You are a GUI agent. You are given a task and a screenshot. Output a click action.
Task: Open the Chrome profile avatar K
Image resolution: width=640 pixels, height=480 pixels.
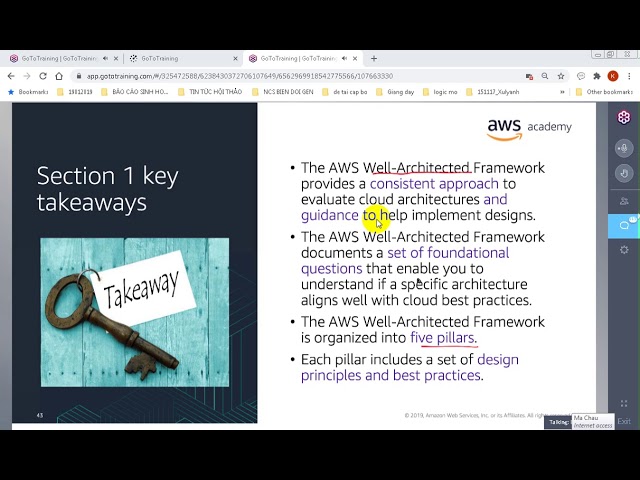[613, 76]
